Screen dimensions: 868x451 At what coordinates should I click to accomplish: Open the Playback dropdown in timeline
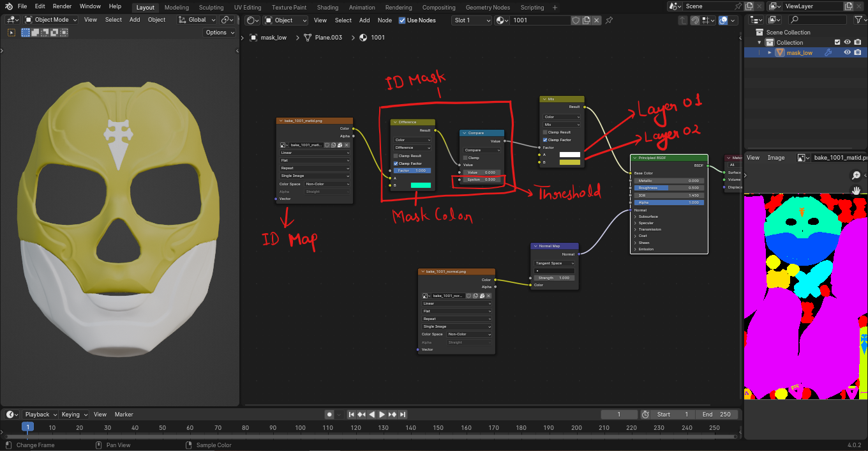click(41, 415)
